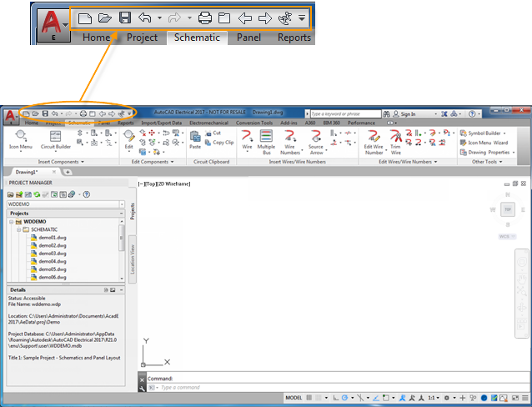Click the Surfer icon in enlarged callout
Image resolution: width=532 pixels, height=407 pixels.
285,18
